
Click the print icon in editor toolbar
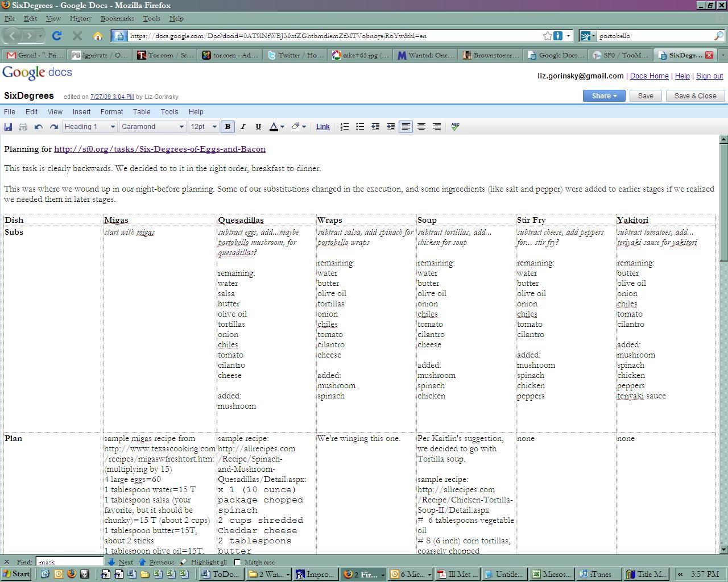click(x=23, y=127)
